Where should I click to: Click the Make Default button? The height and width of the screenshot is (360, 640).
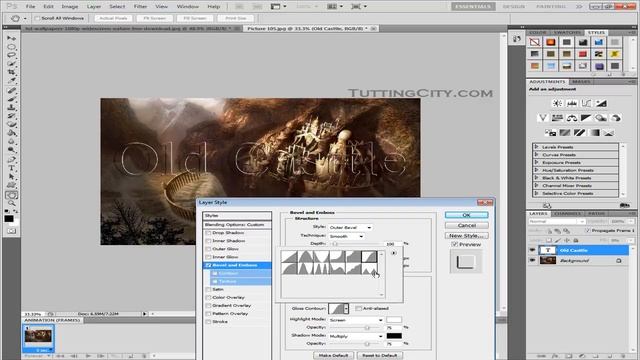point(333,356)
